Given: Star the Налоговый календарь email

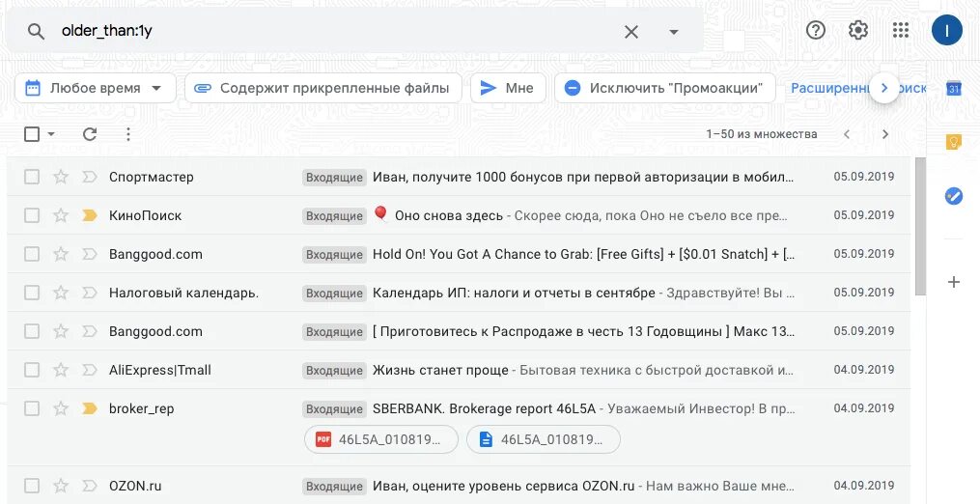Looking at the screenshot, I should pyautogui.click(x=61, y=293).
